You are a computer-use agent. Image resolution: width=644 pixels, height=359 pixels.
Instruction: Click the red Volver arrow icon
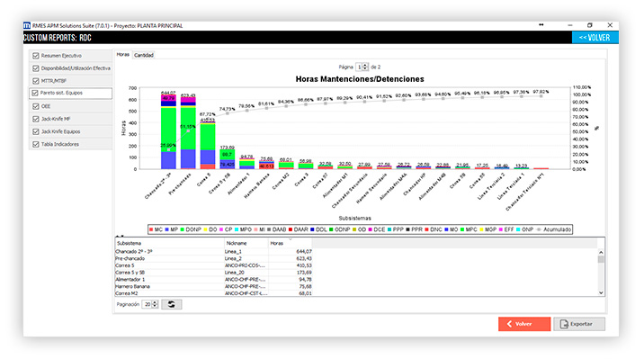pos(509,324)
